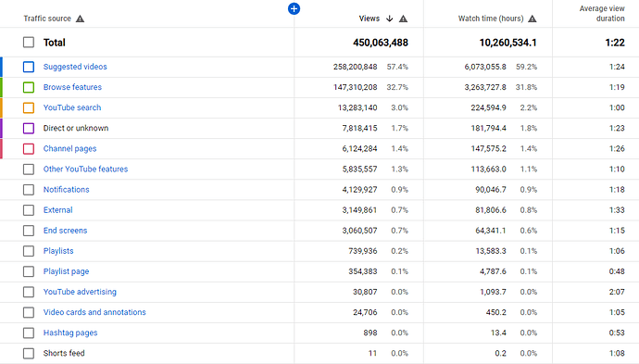Click Suggested videos watch time 6,073,055.8
Image resolution: width=639 pixels, height=364 pixels.
tap(485, 67)
